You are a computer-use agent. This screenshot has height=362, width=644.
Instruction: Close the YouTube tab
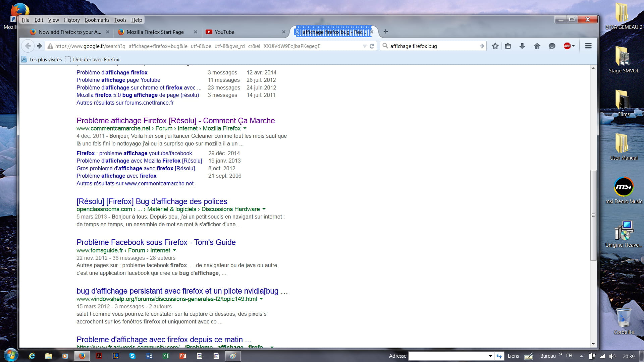tap(283, 32)
